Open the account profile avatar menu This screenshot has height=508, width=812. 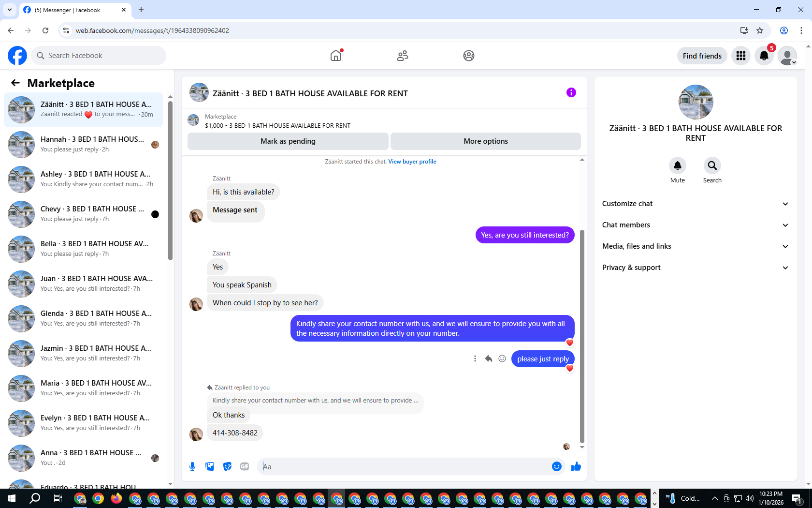pos(787,56)
